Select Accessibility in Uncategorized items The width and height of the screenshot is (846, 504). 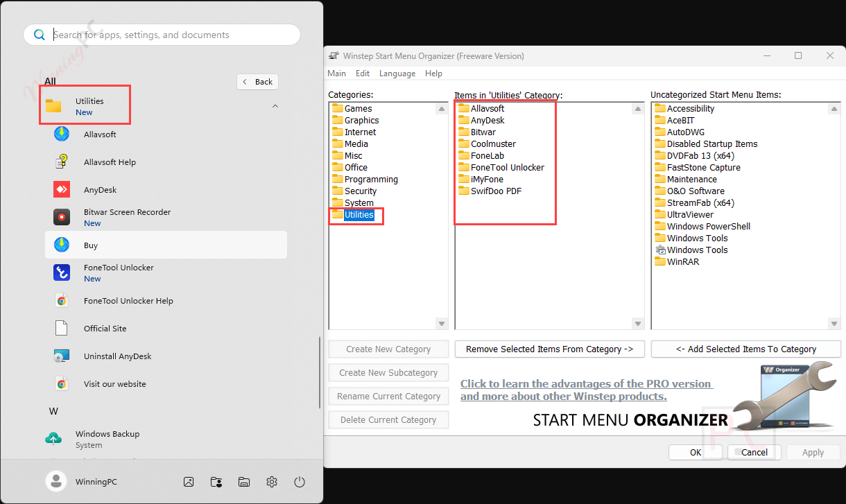click(x=684, y=108)
